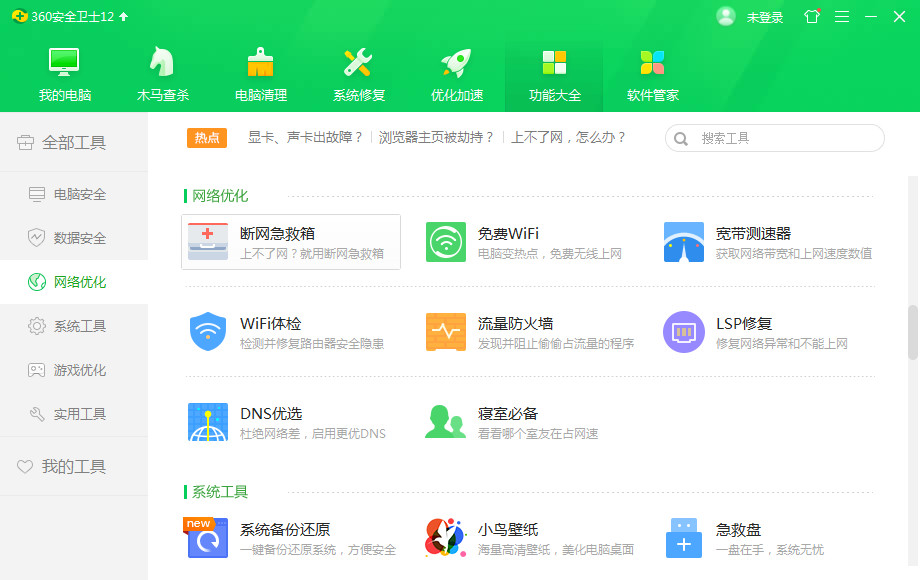Click the 断网急救箱 title text
Viewport: 920px width, 580px height.
click(x=278, y=233)
